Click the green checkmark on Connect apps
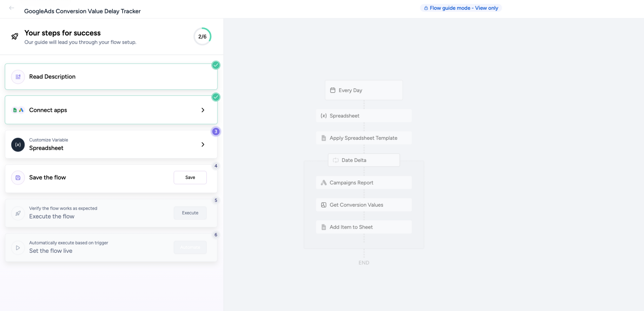 pos(216,97)
